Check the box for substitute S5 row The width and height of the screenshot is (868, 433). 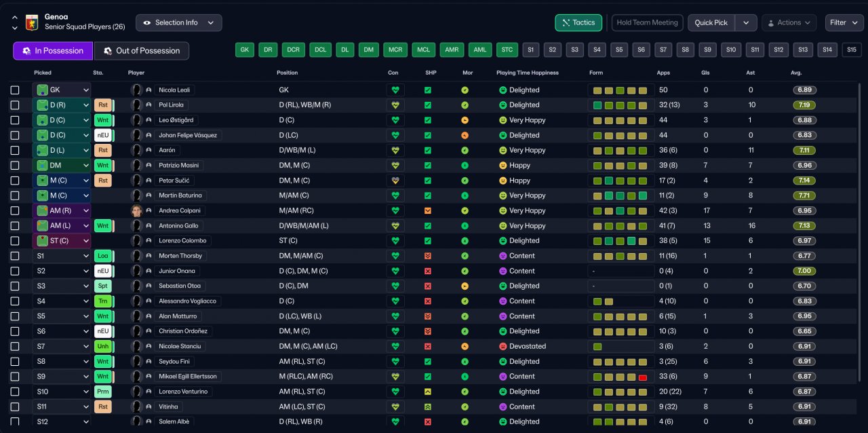15,316
